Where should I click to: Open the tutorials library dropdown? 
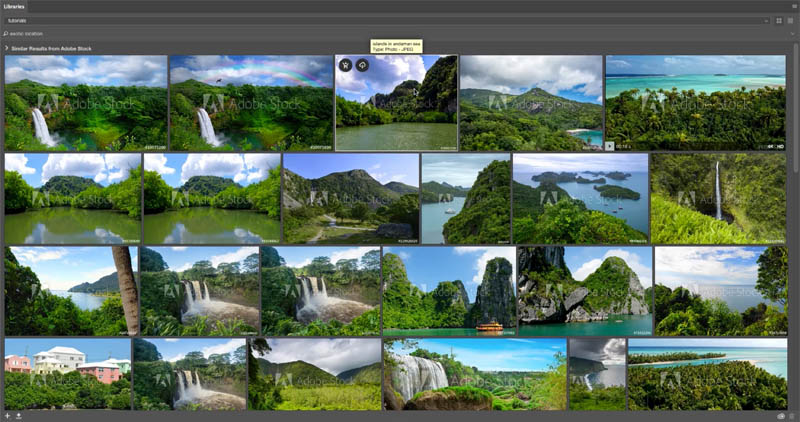point(387,21)
